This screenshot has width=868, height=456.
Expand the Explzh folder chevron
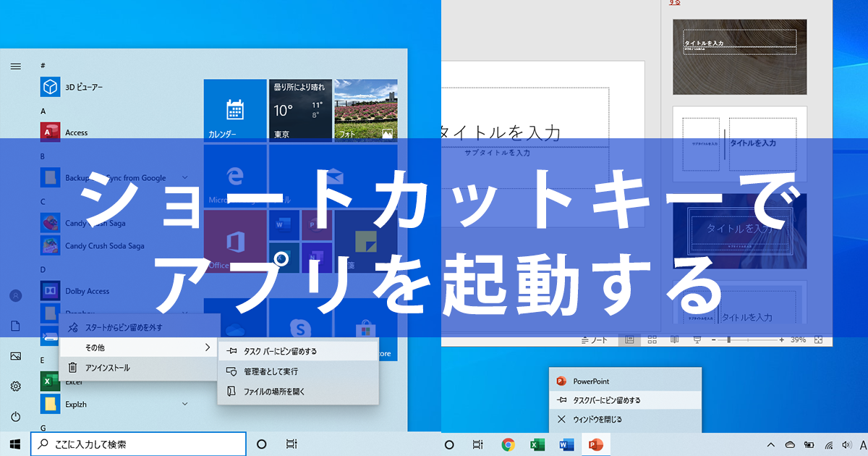click(x=185, y=403)
